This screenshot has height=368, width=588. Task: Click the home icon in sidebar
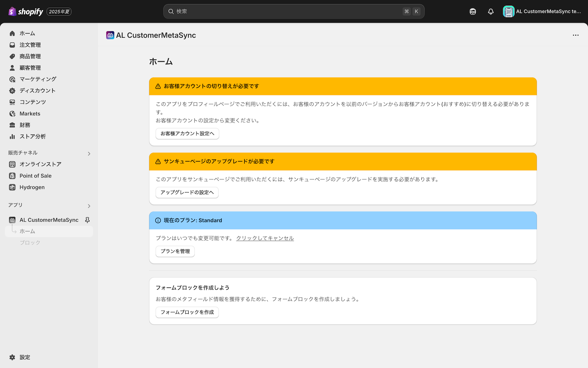click(12, 34)
